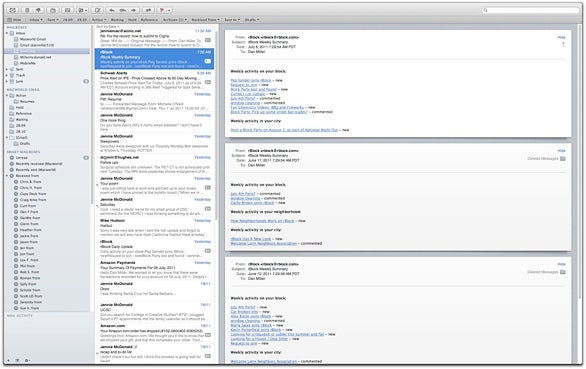Open the Peg Sandel joins rBlock link
This screenshot has height=369, width=586.
(x=251, y=80)
